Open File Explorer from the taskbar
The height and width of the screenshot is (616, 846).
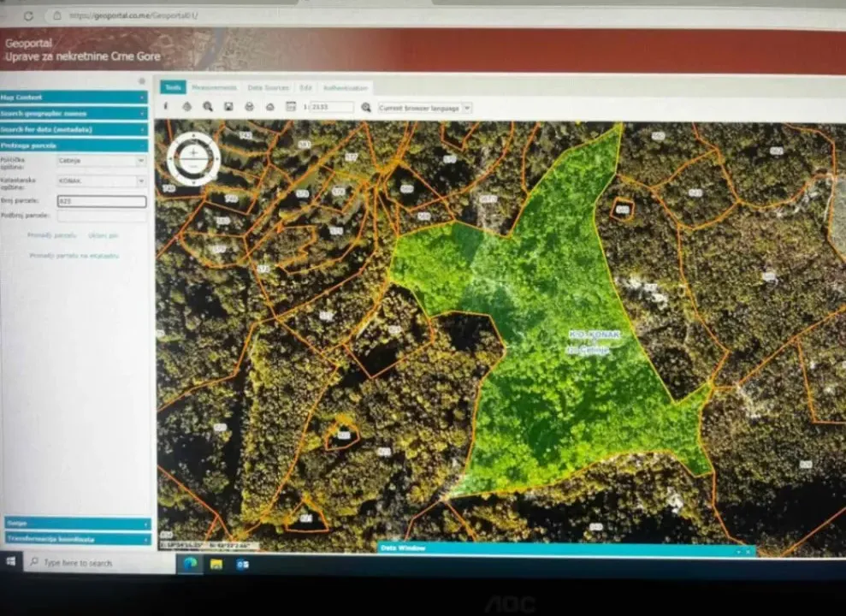[x=216, y=564]
